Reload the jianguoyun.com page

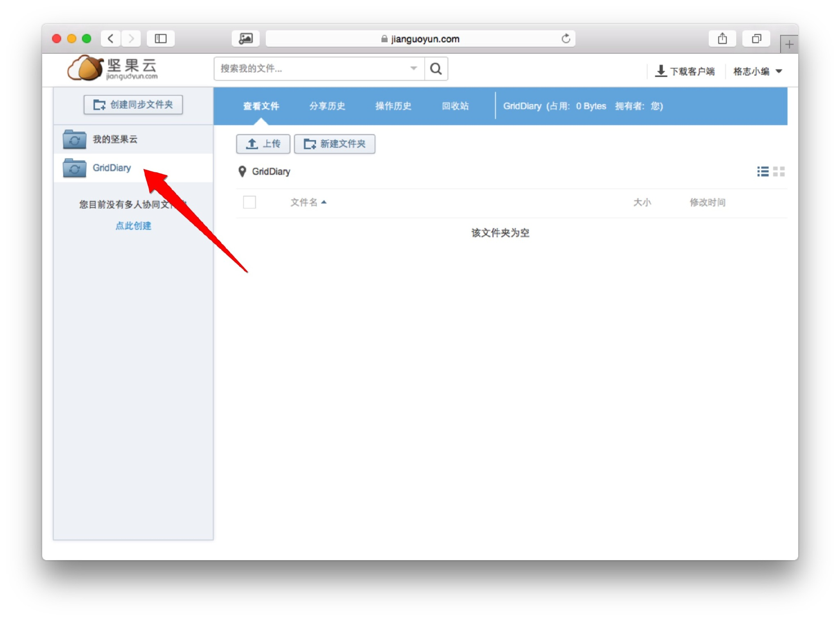[x=566, y=39]
